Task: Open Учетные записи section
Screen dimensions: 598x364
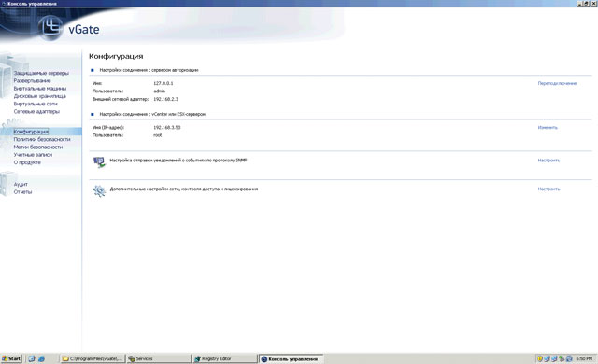Action: pos(33,155)
